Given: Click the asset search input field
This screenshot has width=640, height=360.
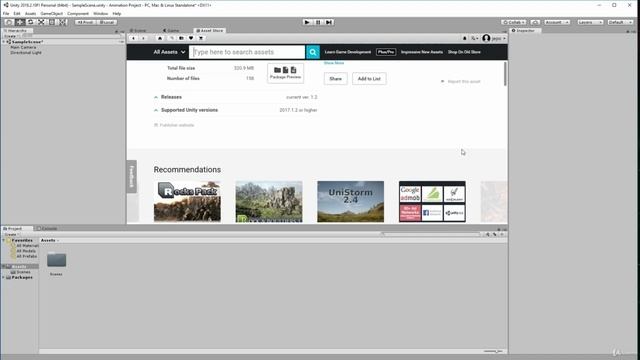Looking at the screenshot, I should coord(247,52).
